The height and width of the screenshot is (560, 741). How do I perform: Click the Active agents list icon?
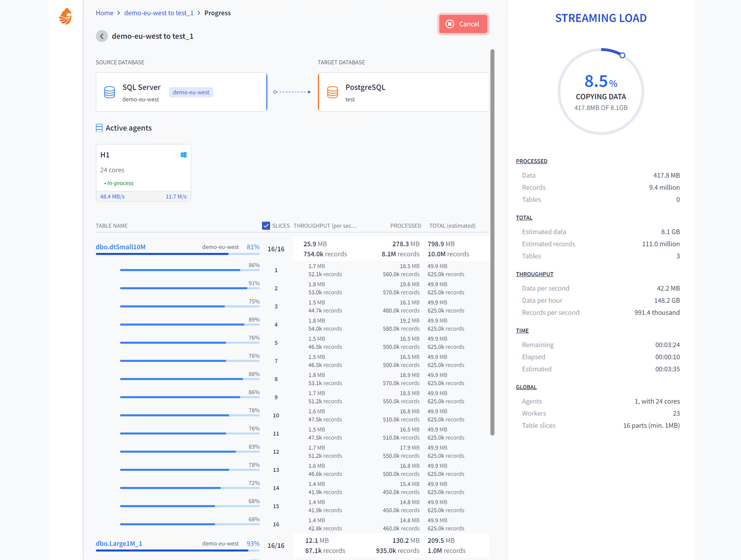(x=99, y=128)
